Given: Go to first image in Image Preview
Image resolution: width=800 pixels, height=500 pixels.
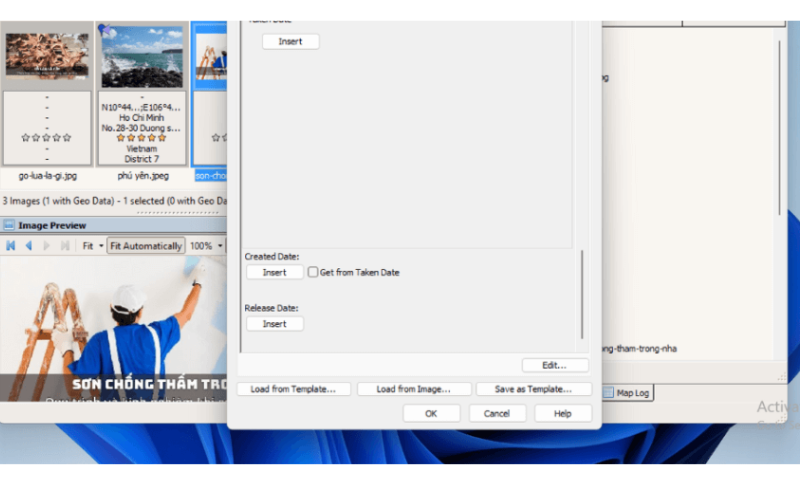Looking at the screenshot, I should [11, 246].
